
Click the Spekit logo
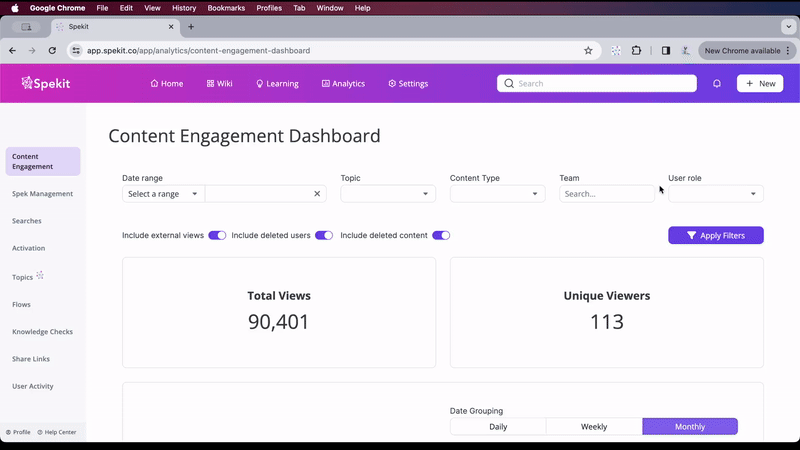[46, 83]
